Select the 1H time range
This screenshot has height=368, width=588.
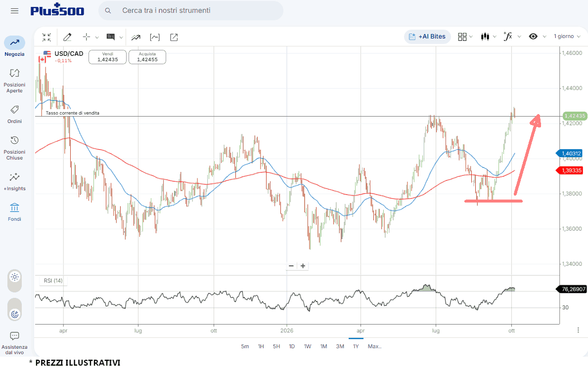point(261,346)
